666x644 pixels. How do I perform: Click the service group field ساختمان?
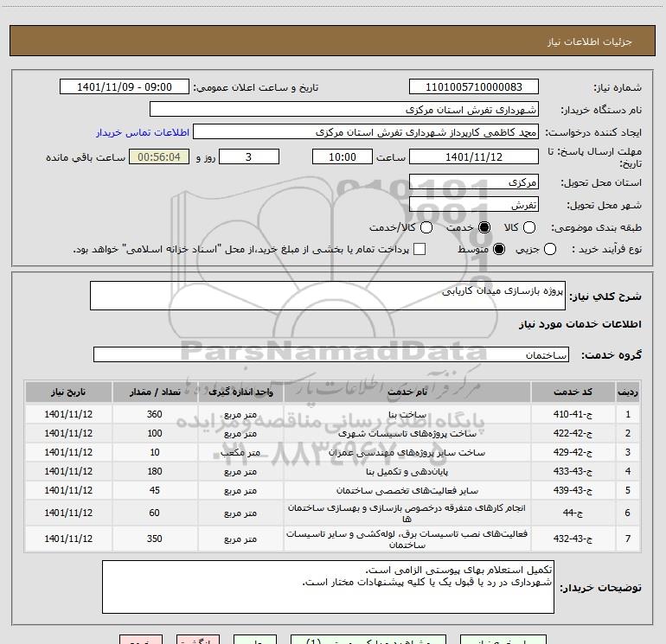331,355
